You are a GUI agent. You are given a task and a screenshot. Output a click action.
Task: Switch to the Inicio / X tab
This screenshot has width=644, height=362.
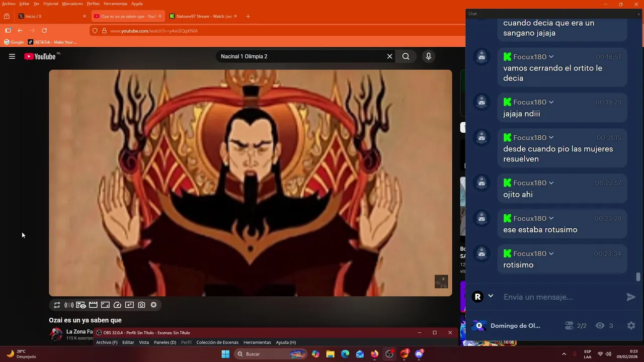click(x=52, y=16)
